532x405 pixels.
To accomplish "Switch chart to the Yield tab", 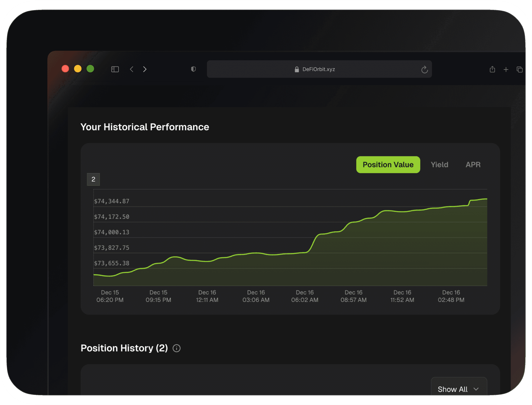I will (439, 165).
